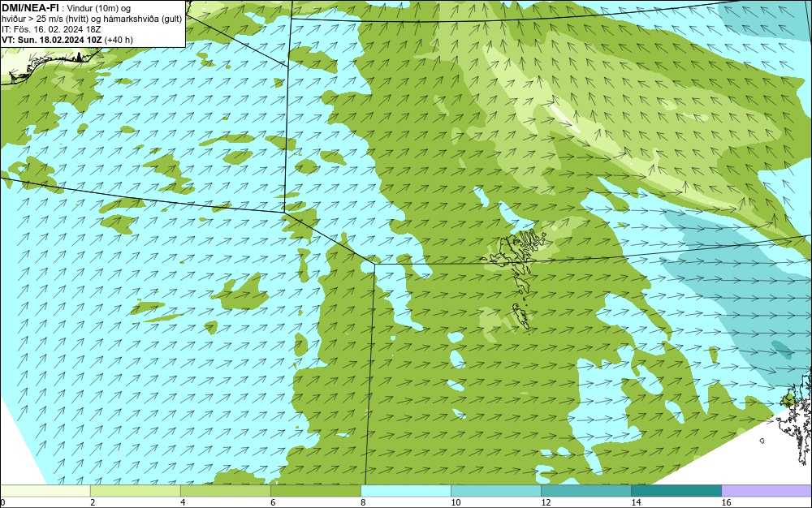812x508 pixels.
Task: Click the scale label '16'
Action: [726, 502]
